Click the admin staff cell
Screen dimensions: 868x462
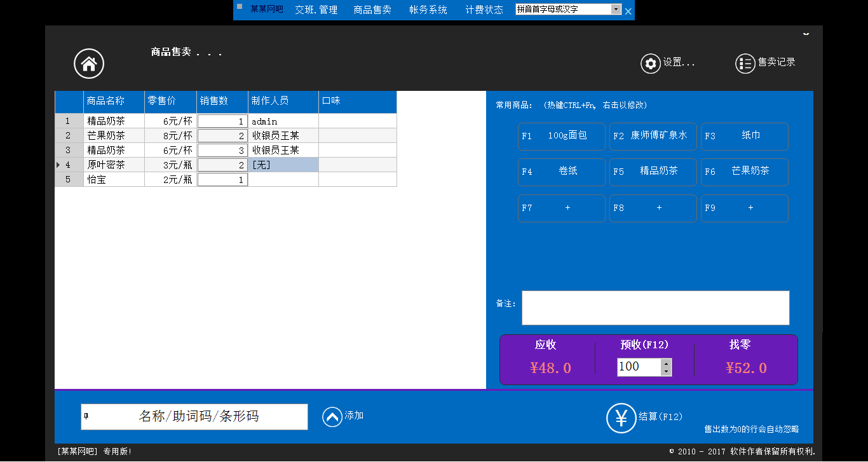point(283,121)
